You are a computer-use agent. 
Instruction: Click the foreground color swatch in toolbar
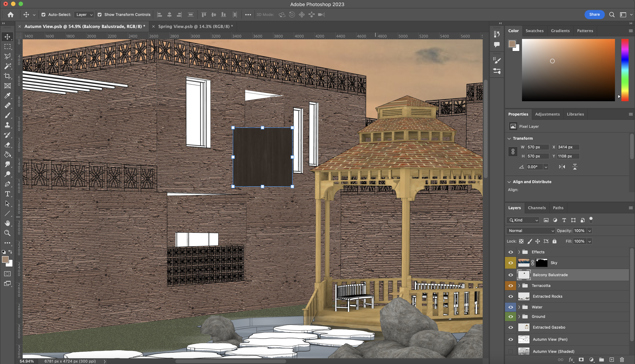tap(5, 259)
